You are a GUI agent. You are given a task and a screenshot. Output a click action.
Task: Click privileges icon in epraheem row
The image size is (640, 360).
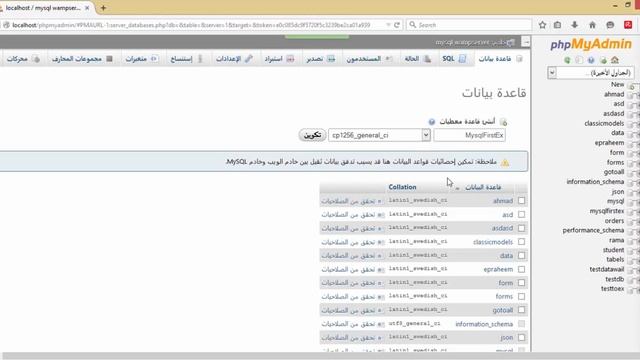click(380, 269)
